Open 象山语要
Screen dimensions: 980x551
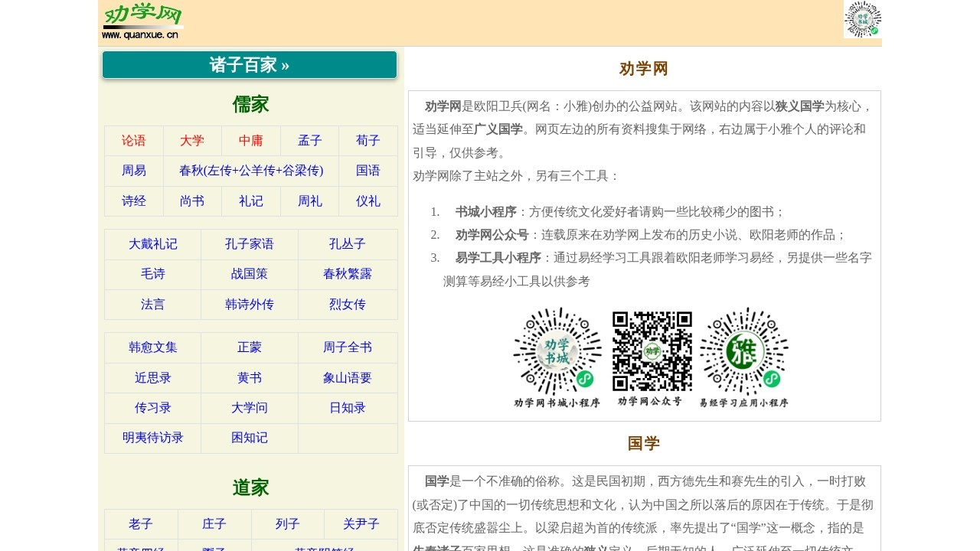[x=348, y=377]
